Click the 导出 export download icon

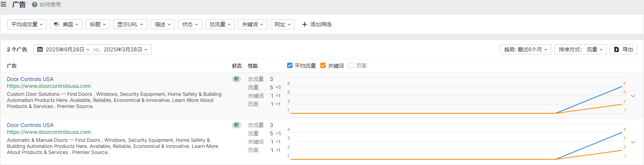(617, 49)
